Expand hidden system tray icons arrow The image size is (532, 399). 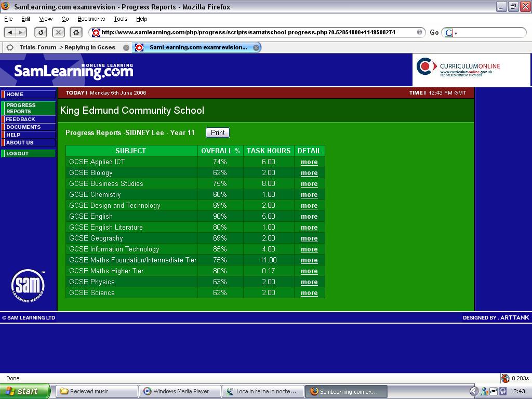474,391
